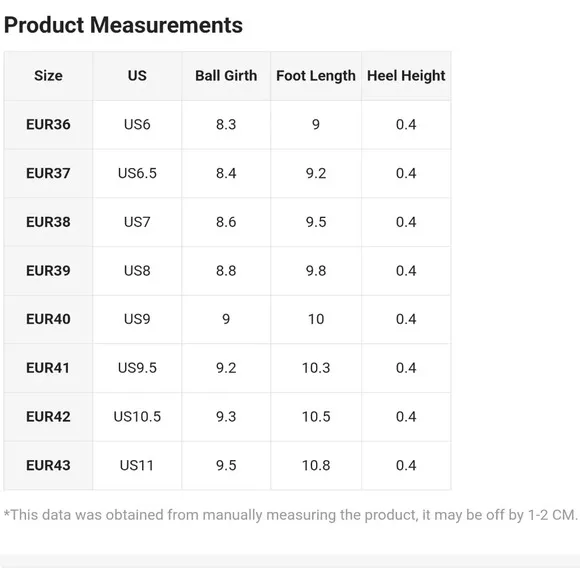Select the EUR38 row label
This screenshot has height=579, width=580.
(48, 222)
